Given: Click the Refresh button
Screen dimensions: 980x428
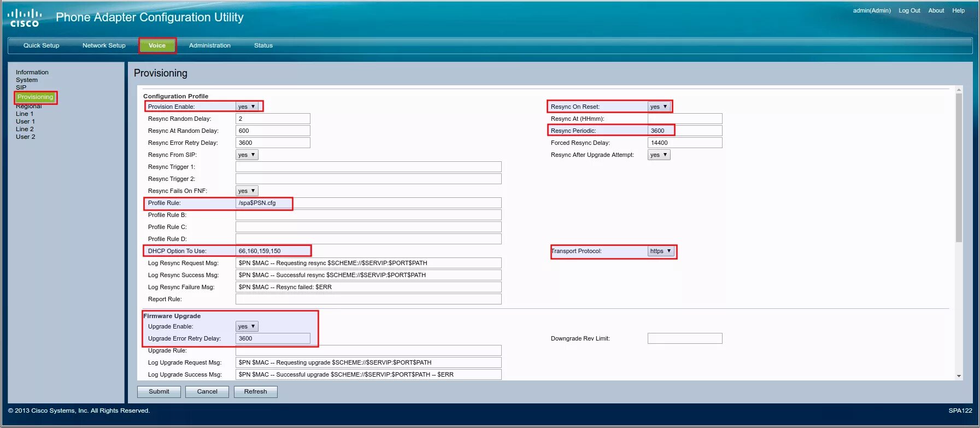Looking at the screenshot, I should [x=256, y=392].
